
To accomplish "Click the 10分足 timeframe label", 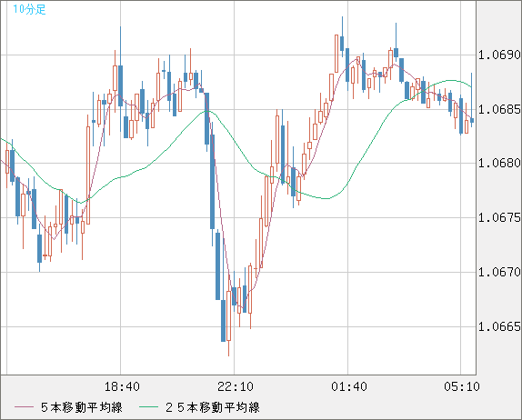I will [x=29, y=9].
